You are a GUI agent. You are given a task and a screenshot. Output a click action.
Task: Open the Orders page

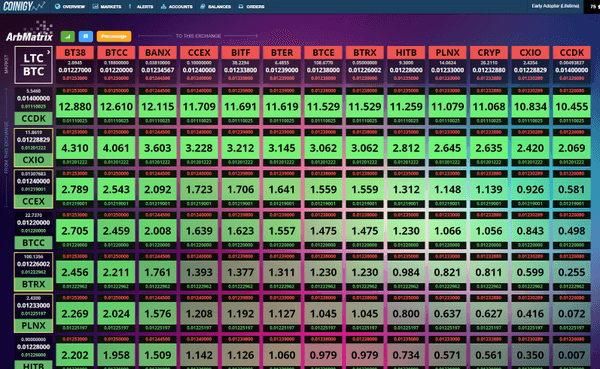pos(251,7)
